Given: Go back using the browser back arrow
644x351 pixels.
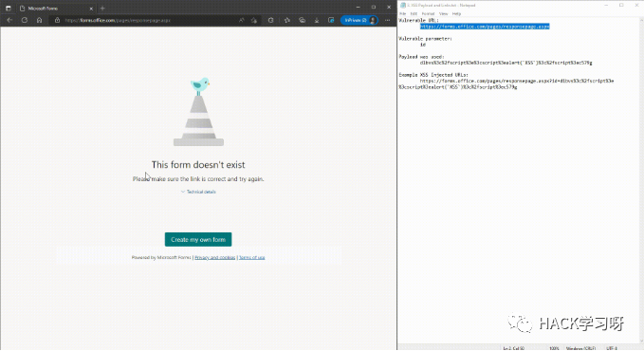Looking at the screenshot, I should [x=9, y=20].
